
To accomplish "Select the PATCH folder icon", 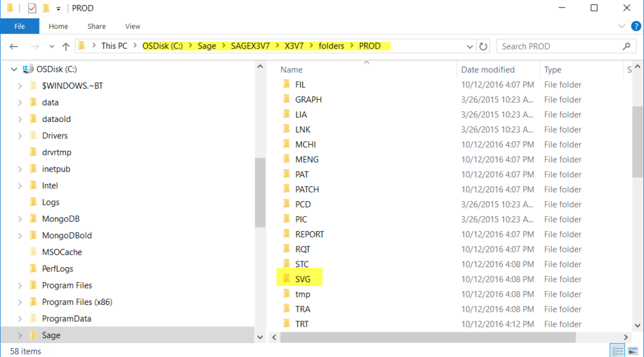I will pos(287,189).
